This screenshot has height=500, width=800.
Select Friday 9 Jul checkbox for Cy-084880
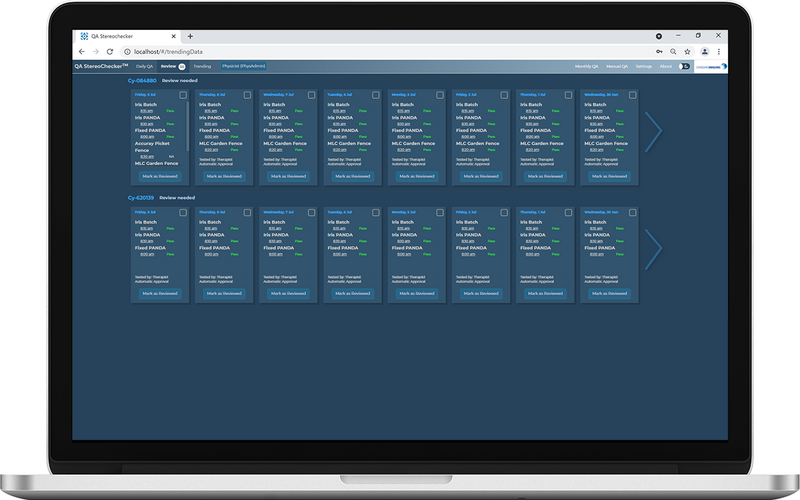(183, 95)
